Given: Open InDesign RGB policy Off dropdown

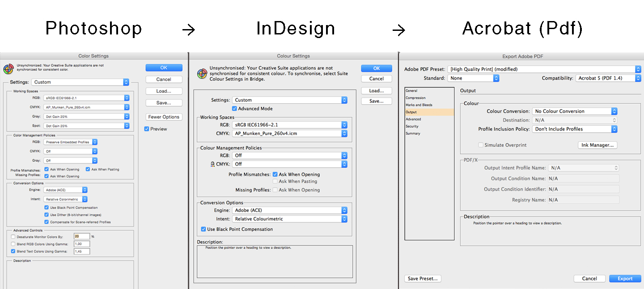Looking at the screenshot, I should click(x=290, y=156).
